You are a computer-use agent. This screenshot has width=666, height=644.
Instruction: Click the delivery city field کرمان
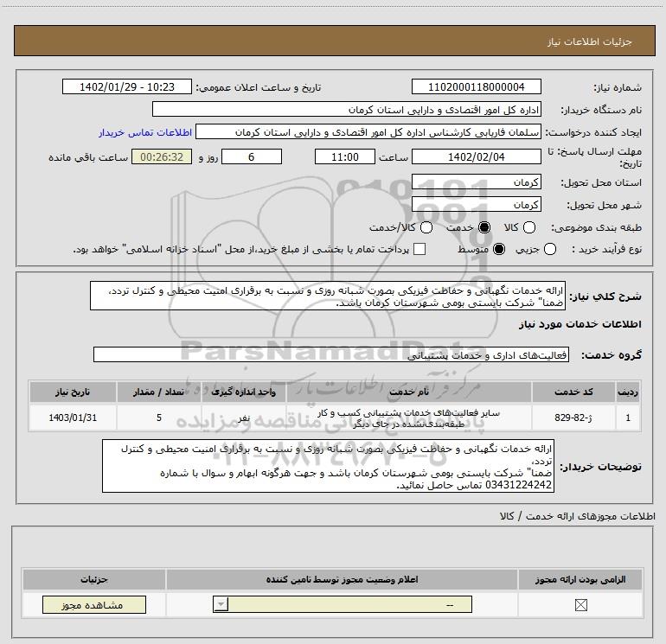point(476,205)
